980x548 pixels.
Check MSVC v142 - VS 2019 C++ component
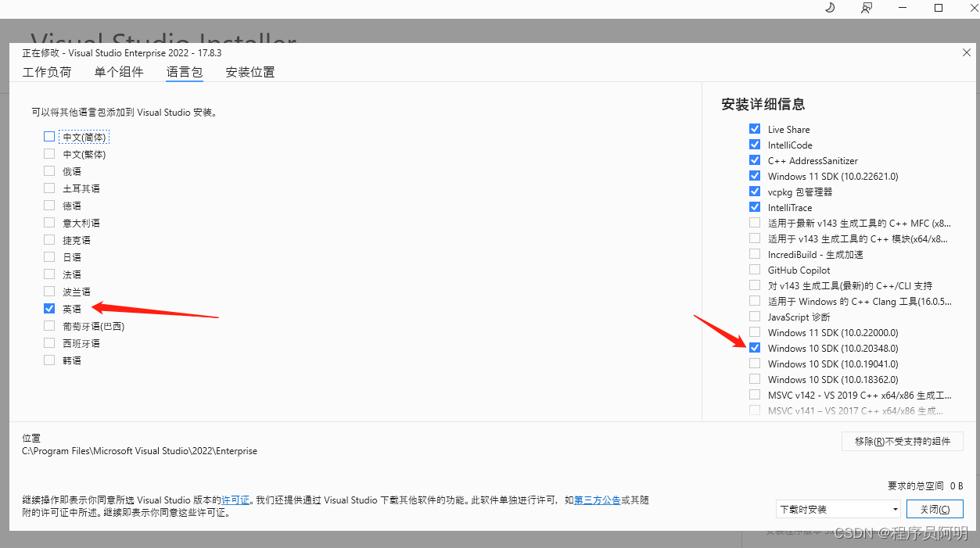755,395
